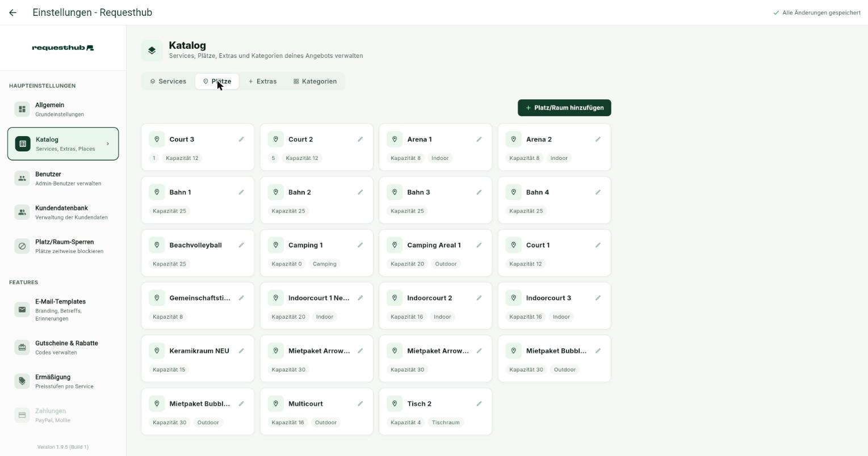This screenshot has width=868, height=456.
Task: Open the Extras tab
Action: (262, 82)
